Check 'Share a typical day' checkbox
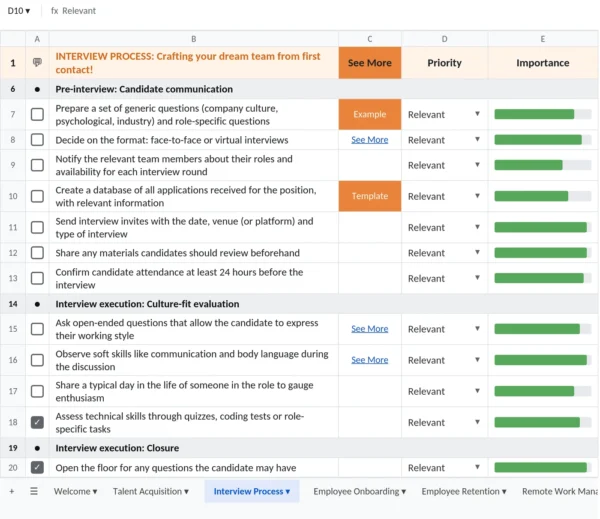 [37, 392]
